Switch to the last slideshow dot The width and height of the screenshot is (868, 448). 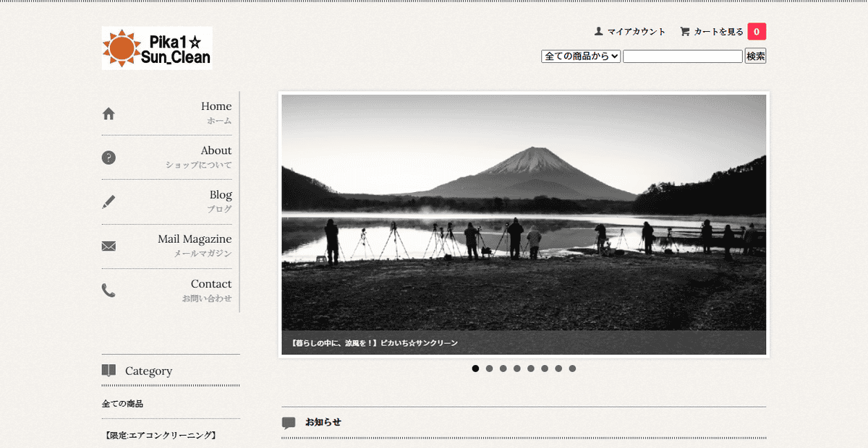[x=572, y=369]
